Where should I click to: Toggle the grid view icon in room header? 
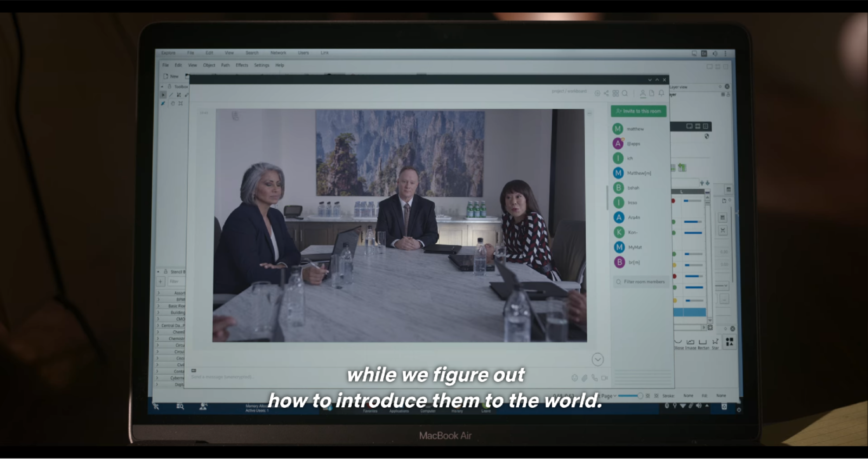coord(615,93)
